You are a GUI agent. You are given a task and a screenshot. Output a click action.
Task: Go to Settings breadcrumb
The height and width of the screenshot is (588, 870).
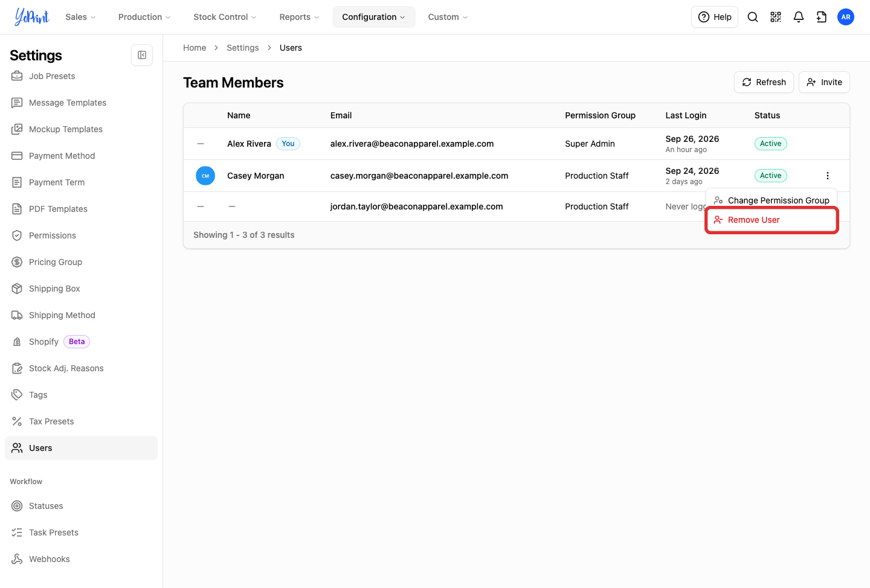243,48
